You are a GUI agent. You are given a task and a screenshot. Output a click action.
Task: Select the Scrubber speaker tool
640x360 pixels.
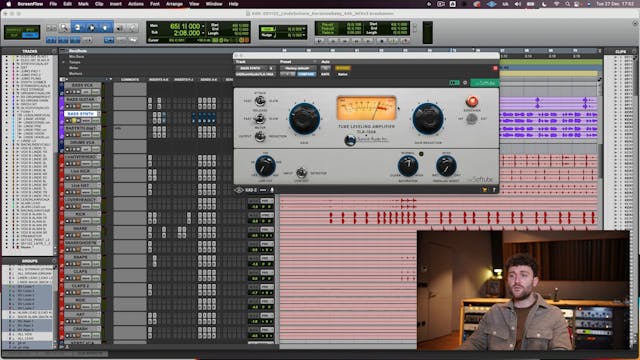coord(120,28)
